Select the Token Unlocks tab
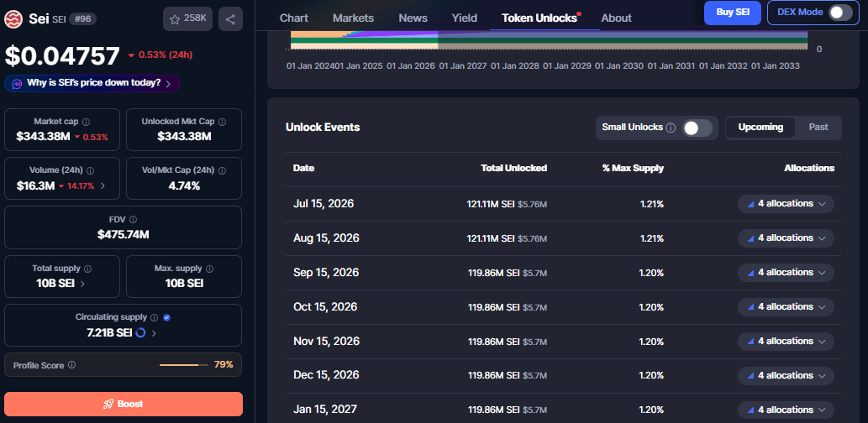The width and height of the screenshot is (868, 423). pos(539,18)
